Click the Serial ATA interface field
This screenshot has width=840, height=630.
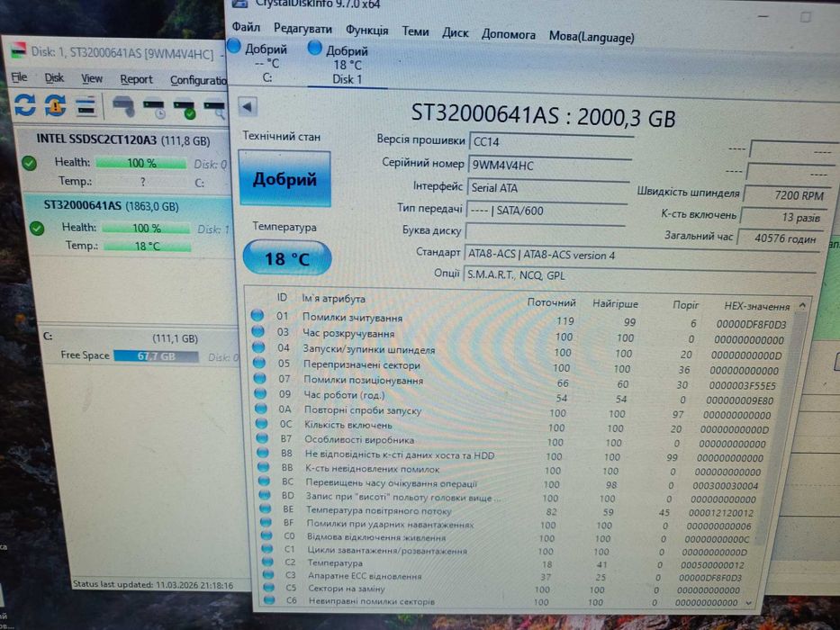pyautogui.click(x=548, y=189)
